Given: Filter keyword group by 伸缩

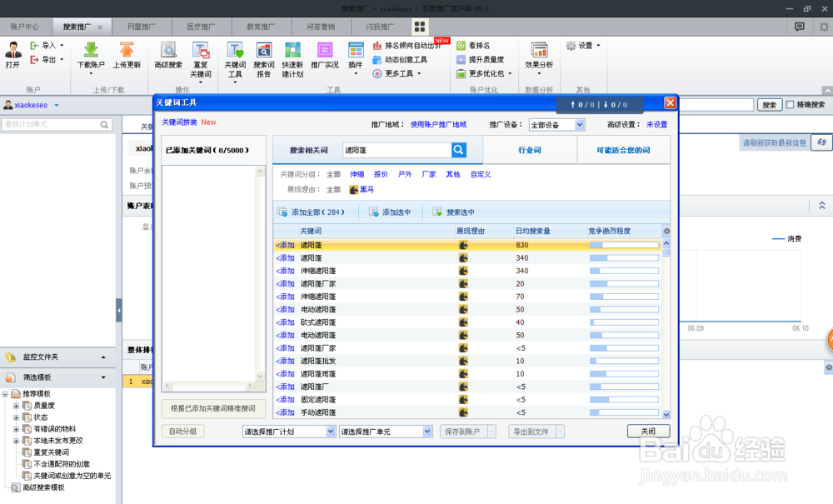Looking at the screenshot, I should pyautogui.click(x=357, y=174).
